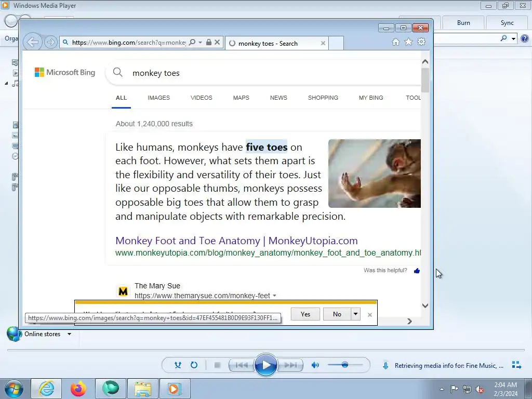Select the monkey toes - Search tab
Image resolution: width=532 pixels, height=399 pixels.
276,43
